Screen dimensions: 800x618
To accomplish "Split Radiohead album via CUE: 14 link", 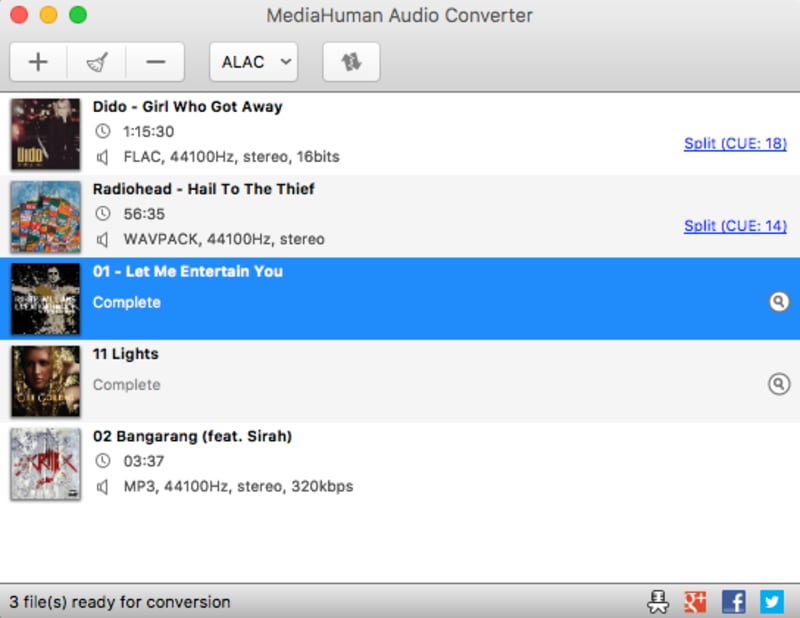I will (735, 226).
